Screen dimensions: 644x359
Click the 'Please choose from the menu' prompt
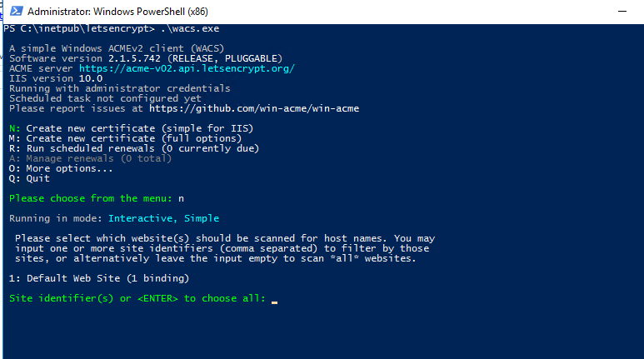[x=90, y=198]
